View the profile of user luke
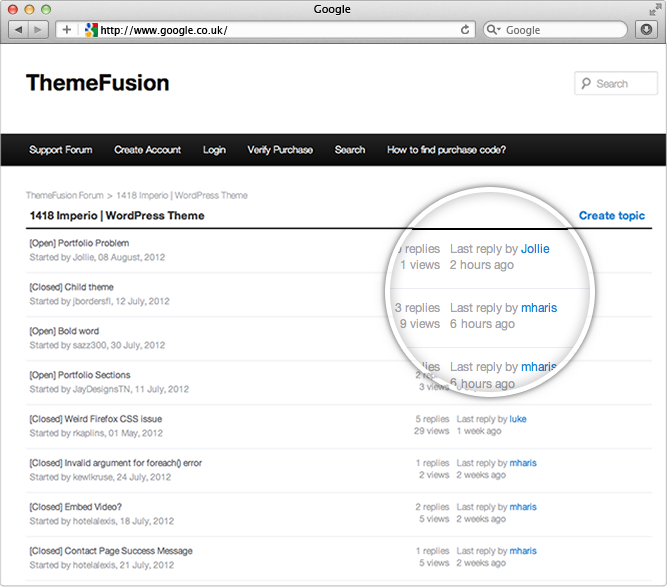 (x=518, y=419)
